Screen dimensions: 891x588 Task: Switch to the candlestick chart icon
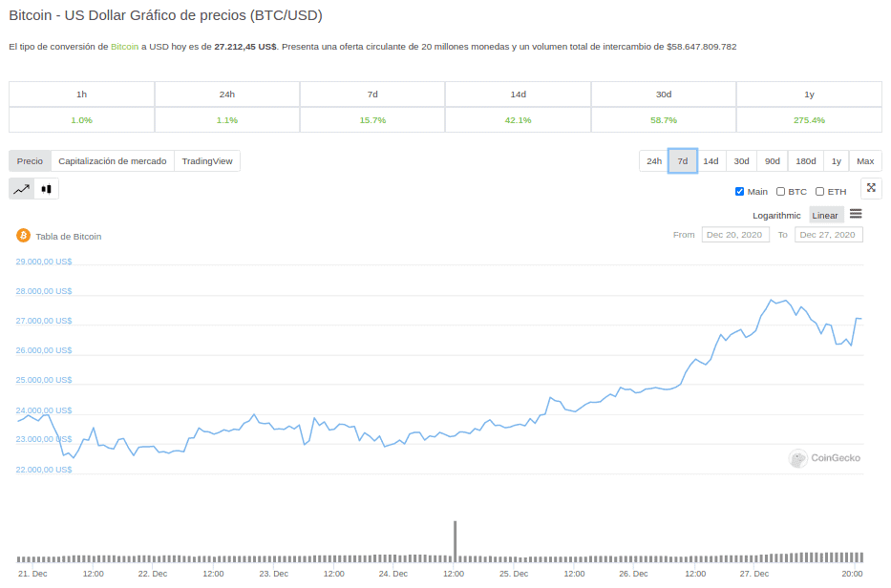[x=47, y=189]
